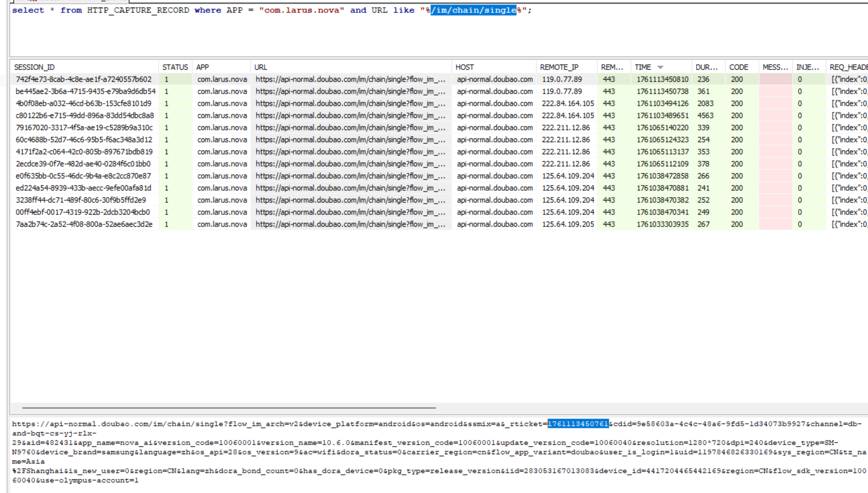868x493 pixels.
Task: Click the REQ_HEADERS column header
Action: pos(848,67)
